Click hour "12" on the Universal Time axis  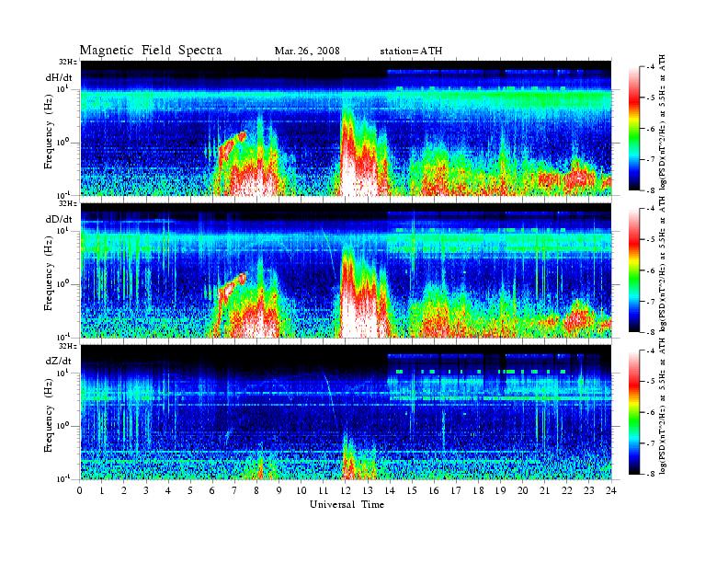click(346, 490)
